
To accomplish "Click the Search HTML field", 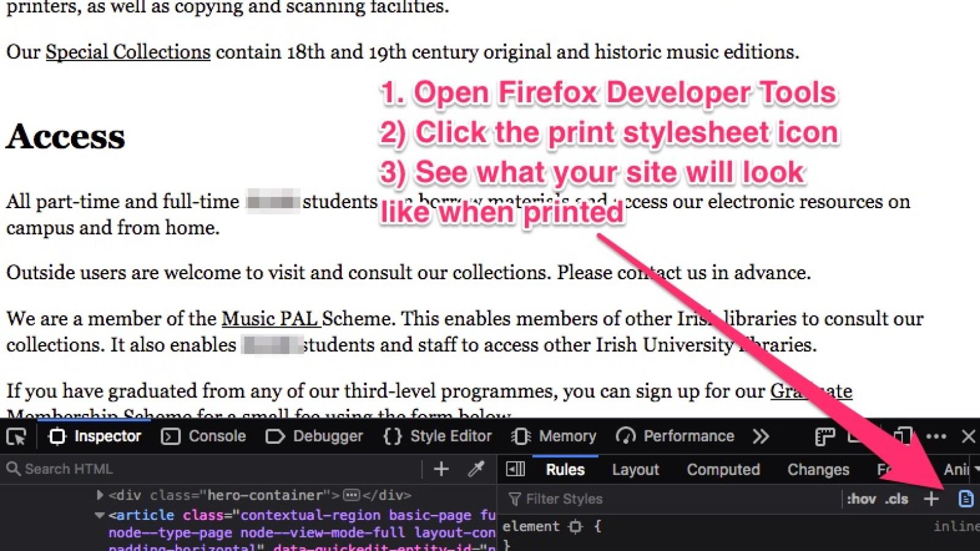I will (x=214, y=469).
